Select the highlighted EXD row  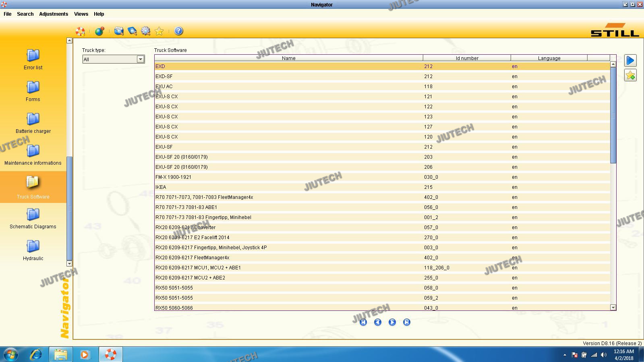click(x=382, y=66)
